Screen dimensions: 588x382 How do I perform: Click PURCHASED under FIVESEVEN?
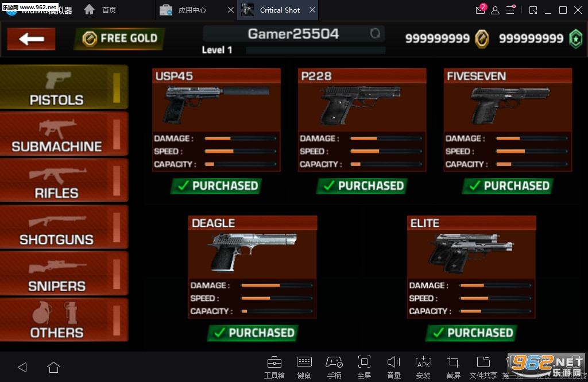click(508, 186)
